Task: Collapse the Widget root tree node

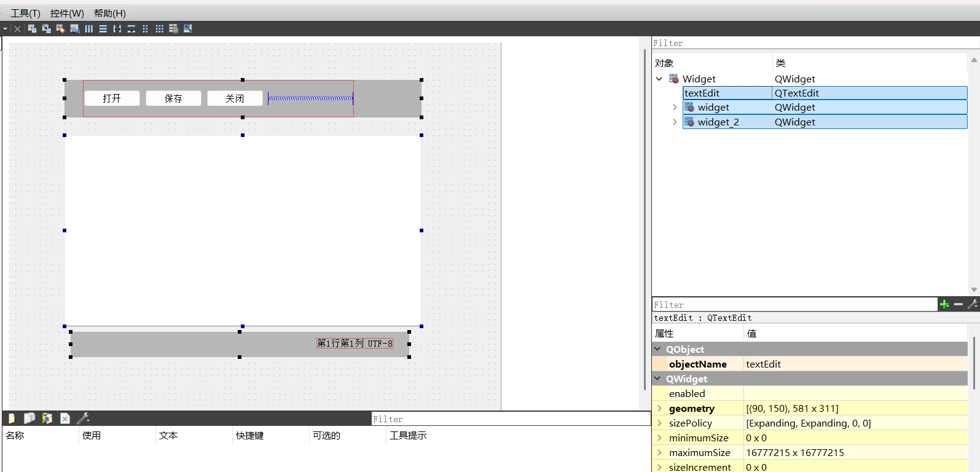Action: tap(659, 79)
